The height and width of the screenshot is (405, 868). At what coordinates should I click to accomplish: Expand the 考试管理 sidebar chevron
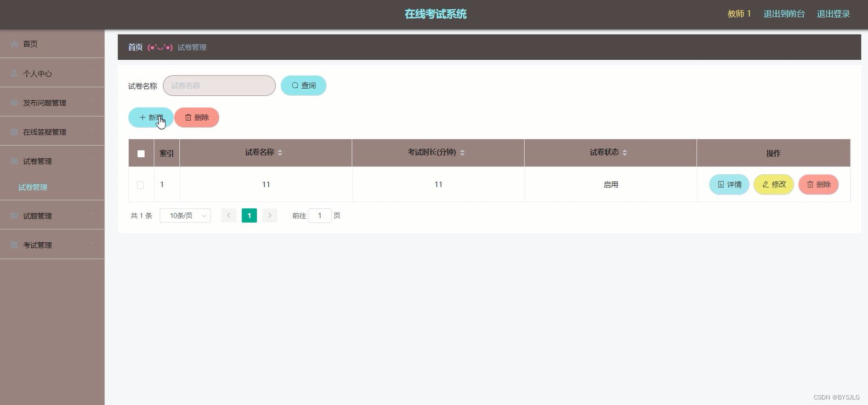(x=92, y=244)
